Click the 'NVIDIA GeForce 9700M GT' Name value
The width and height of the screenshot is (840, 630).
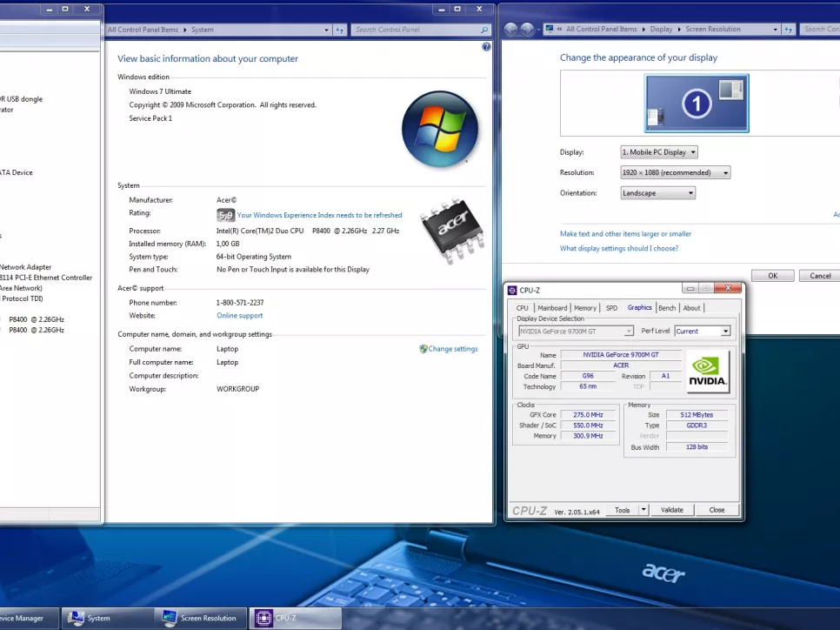click(x=621, y=355)
